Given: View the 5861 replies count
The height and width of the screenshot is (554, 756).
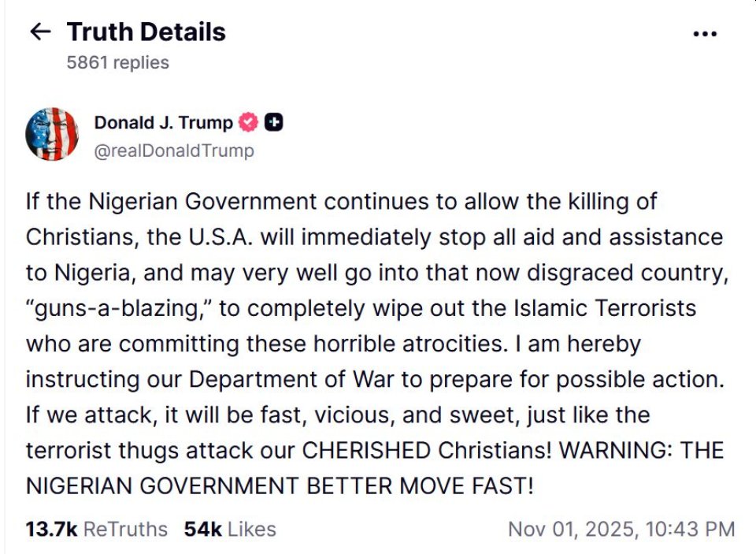Looking at the screenshot, I should click(x=117, y=62).
